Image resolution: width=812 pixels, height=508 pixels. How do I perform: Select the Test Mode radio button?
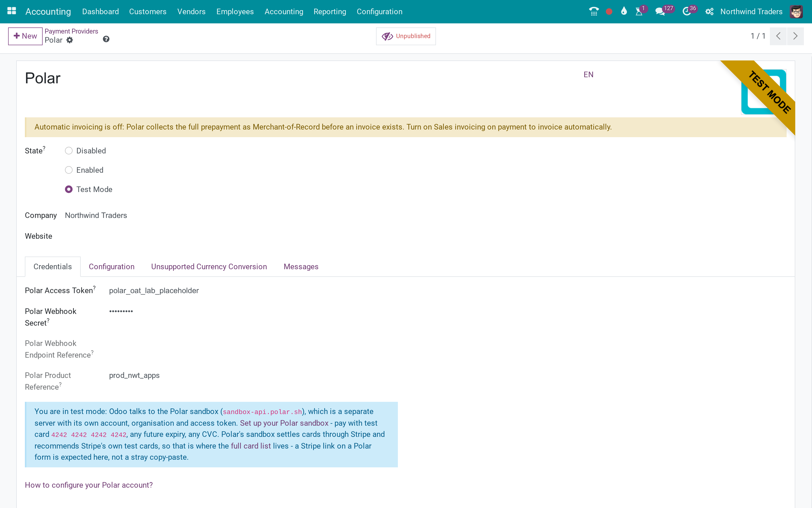coord(69,189)
